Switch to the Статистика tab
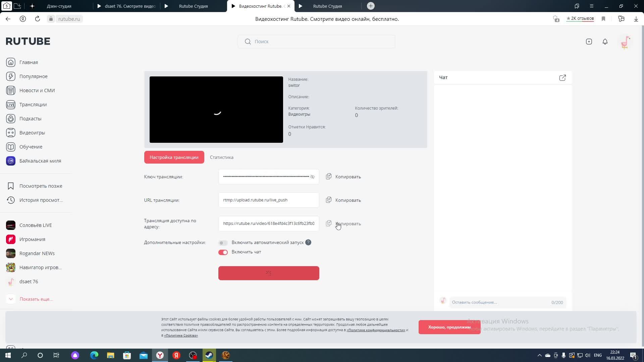 point(221,157)
